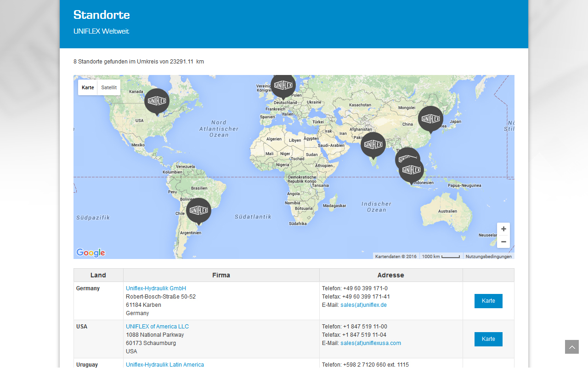Click the Adresse column header
This screenshot has width=588, height=368.
391,275
